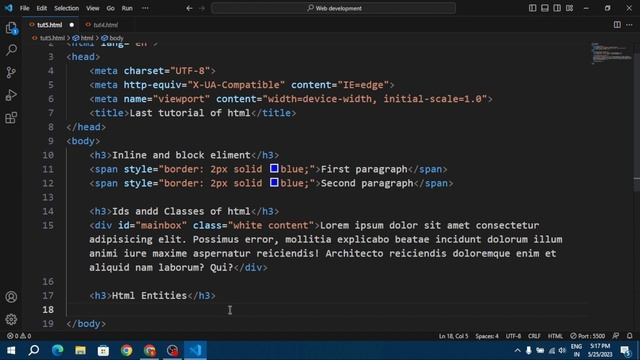Image resolution: width=640 pixels, height=360 pixels.
Task: Click the unsaved dot on tut5.html tab
Action: (72, 25)
